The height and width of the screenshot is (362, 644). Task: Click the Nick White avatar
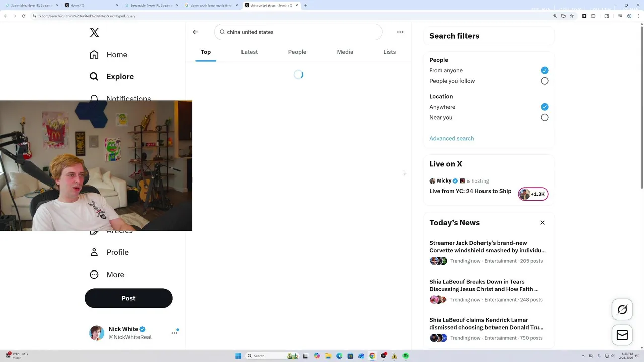[97, 333]
